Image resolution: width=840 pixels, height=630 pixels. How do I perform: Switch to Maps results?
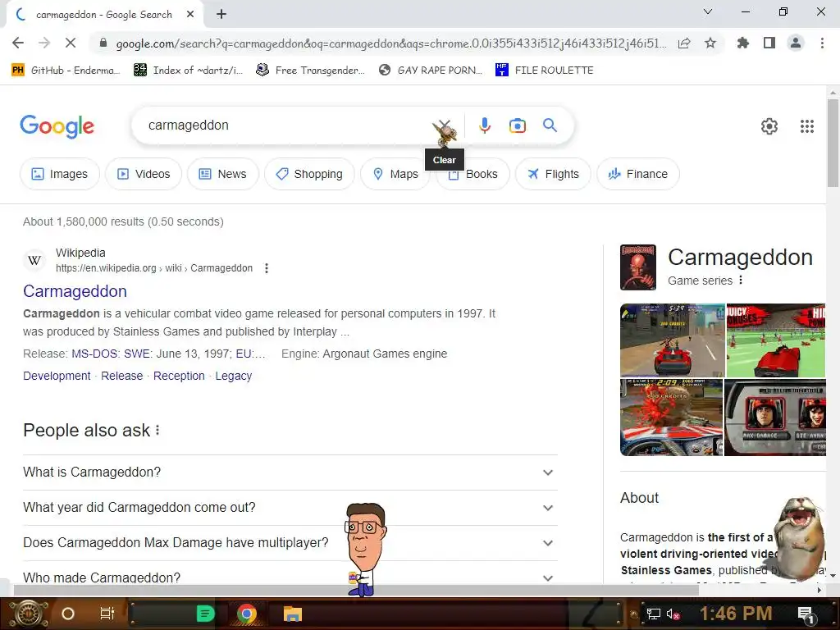(395, 174)
